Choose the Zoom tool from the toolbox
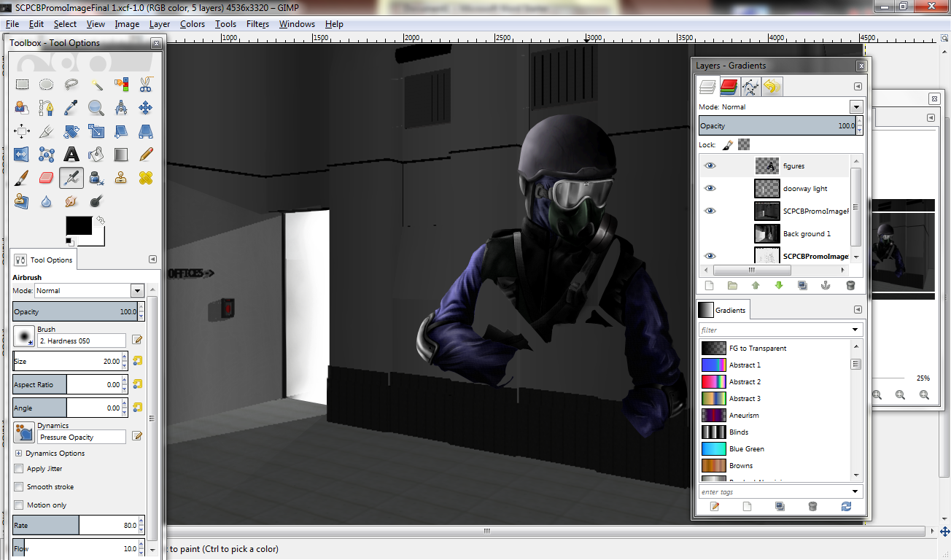This screenshot has width=951, height=560. pos(96,108)
